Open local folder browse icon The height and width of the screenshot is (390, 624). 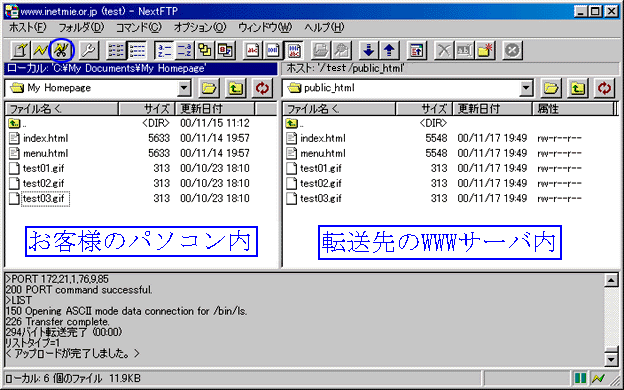209,88
